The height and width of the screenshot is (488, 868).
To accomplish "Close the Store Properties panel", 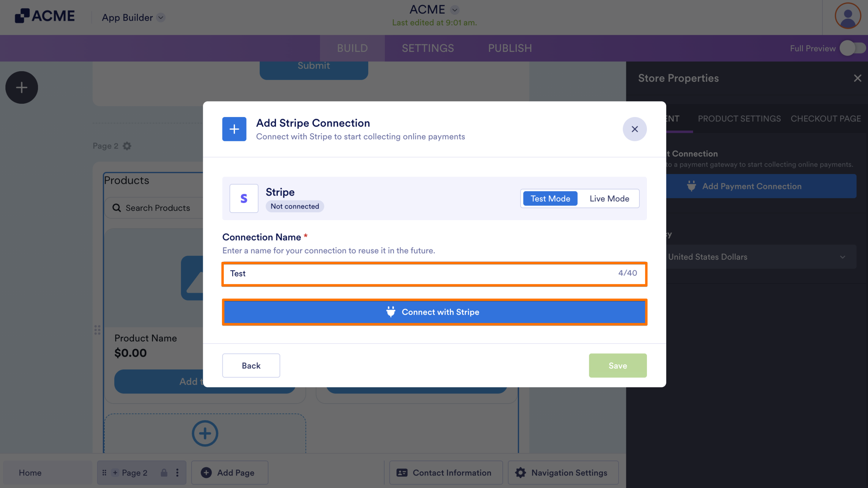I will coord(857,78).
